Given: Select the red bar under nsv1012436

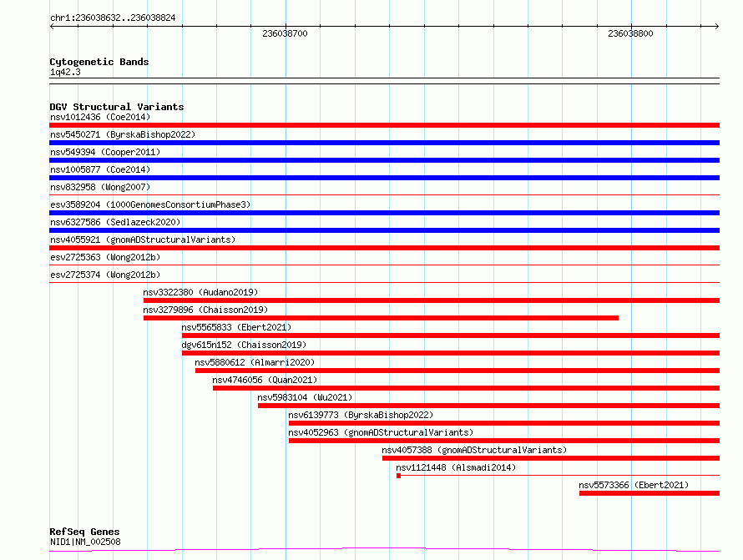Looking at the screenshot, I should 384,125.
